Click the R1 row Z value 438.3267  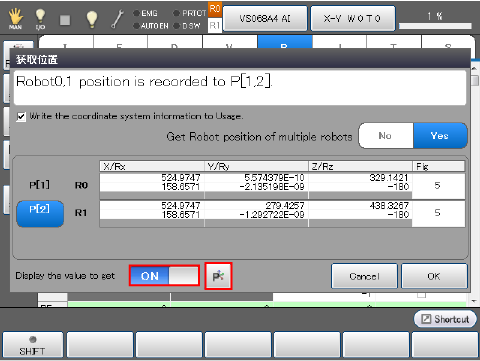click(389, 205)
